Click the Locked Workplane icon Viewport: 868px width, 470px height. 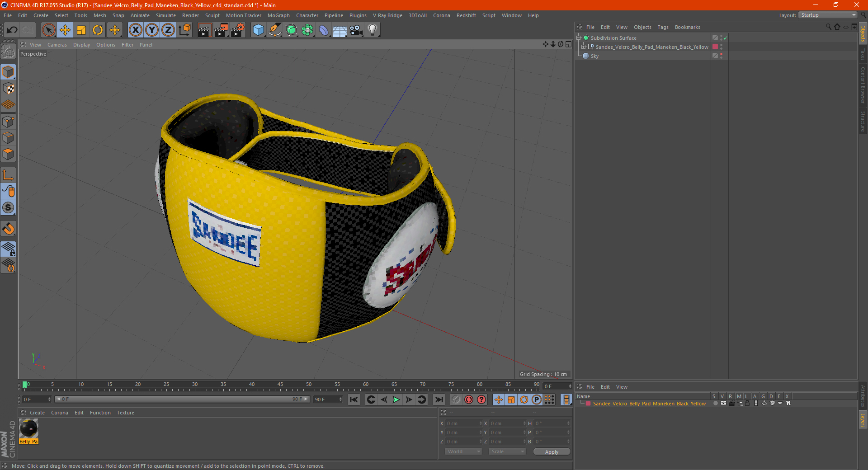(x=8, y=249)
